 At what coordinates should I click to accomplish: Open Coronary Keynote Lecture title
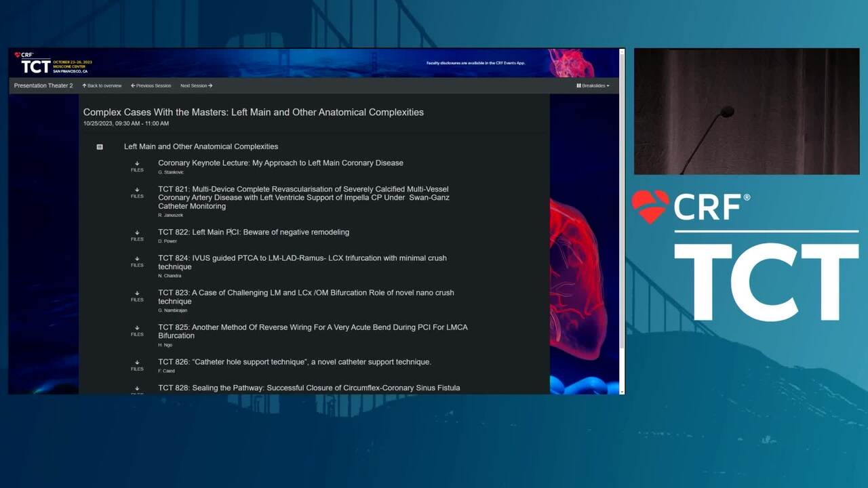(x=281, y=163)
